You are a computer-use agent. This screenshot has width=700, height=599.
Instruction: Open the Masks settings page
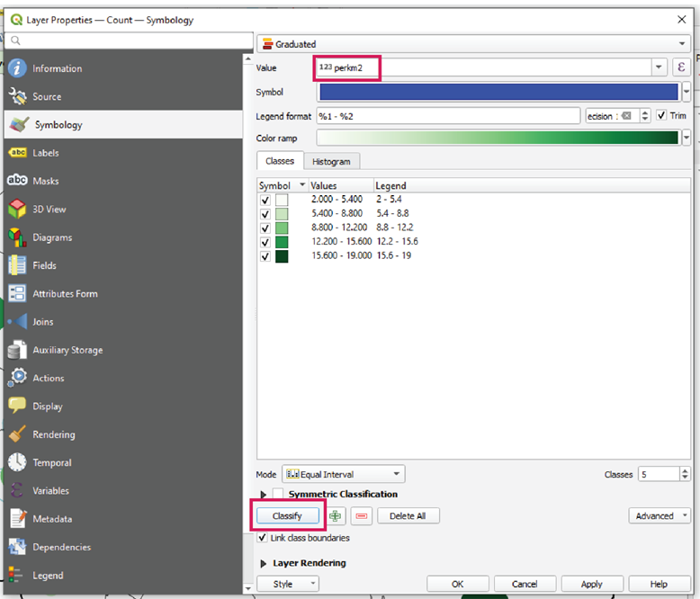pyautogui.click(x=45, y=181)
